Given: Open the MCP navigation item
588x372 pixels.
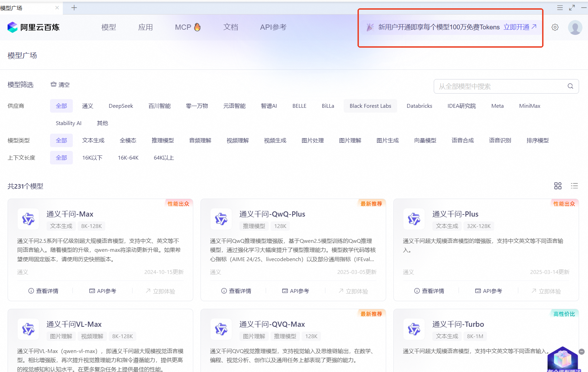Looking at the screenshot, I should click(188, 27).
